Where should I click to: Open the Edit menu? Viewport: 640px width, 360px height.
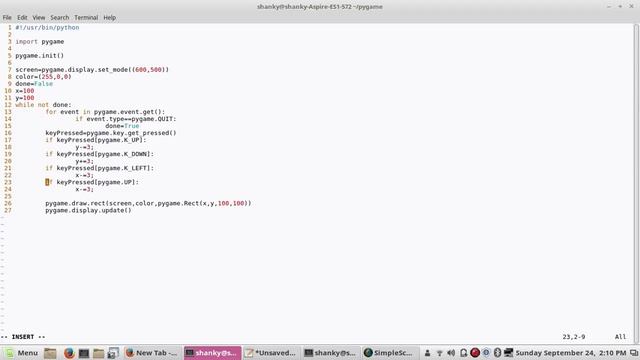point(22,18)
